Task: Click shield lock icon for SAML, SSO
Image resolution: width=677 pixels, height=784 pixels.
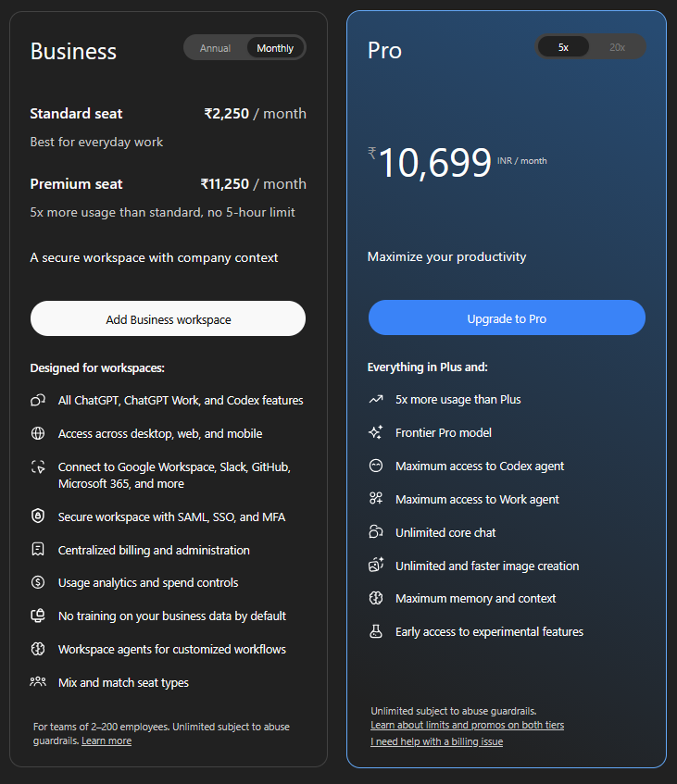Action: tap(38, 516)
